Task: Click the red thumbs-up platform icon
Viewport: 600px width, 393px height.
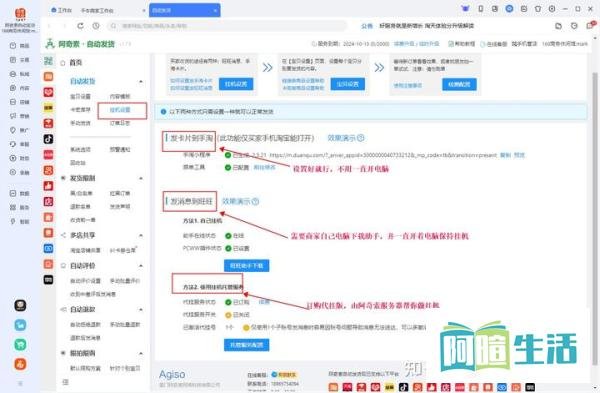Action: (x=48, y=186)
